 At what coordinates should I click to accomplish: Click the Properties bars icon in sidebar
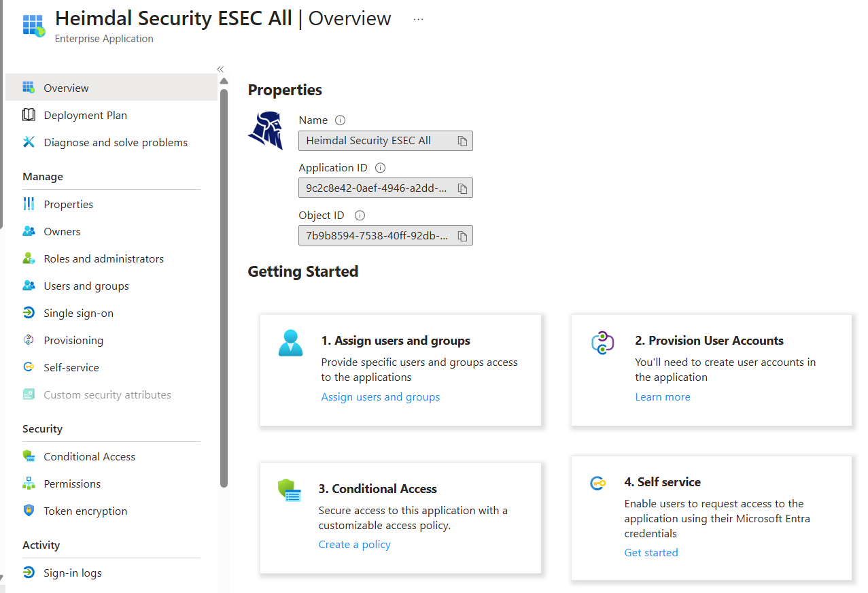click(x=29, y=204)
